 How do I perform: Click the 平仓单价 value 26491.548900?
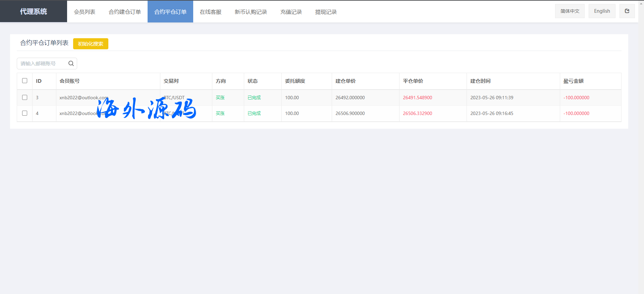(417, 98)
